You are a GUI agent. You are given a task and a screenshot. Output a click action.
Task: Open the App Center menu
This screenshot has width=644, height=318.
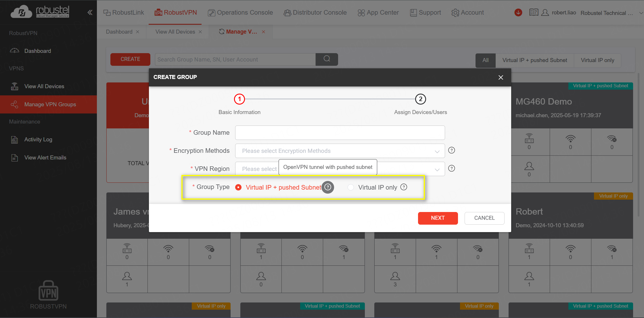[378, 12]
